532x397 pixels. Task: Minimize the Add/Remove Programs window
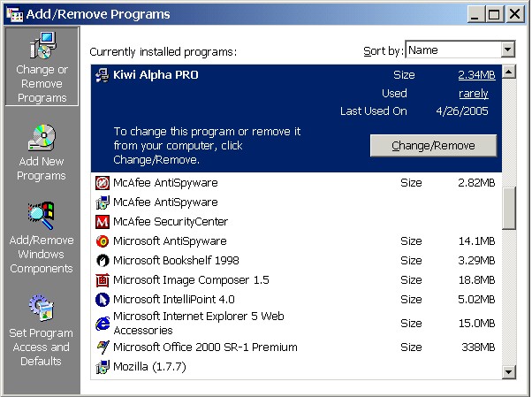475,14
